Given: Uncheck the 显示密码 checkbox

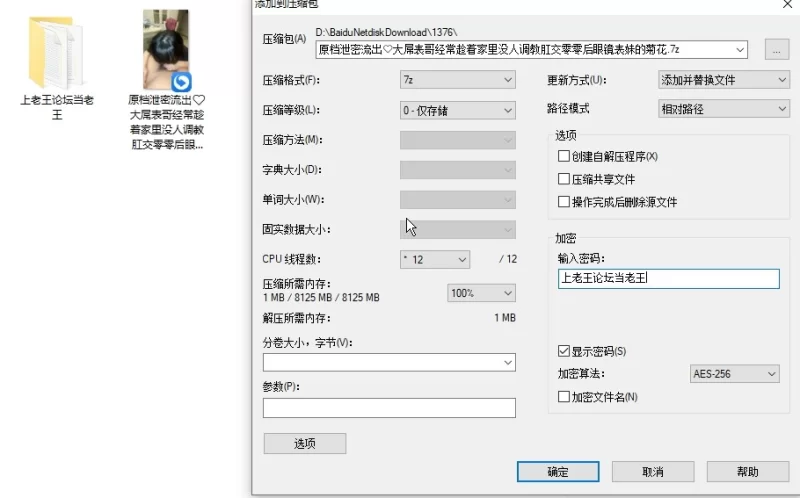Looking at the screenshot, I should [564, 351].
